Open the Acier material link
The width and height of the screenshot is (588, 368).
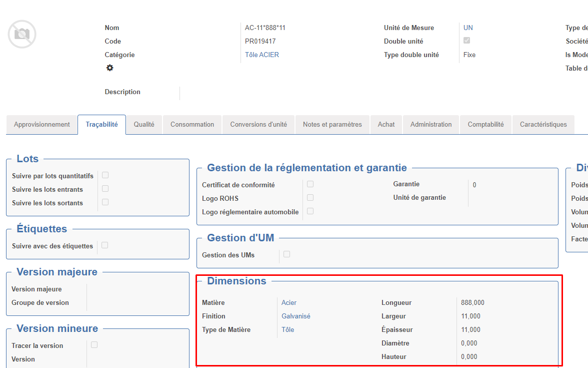coord(289,303)
